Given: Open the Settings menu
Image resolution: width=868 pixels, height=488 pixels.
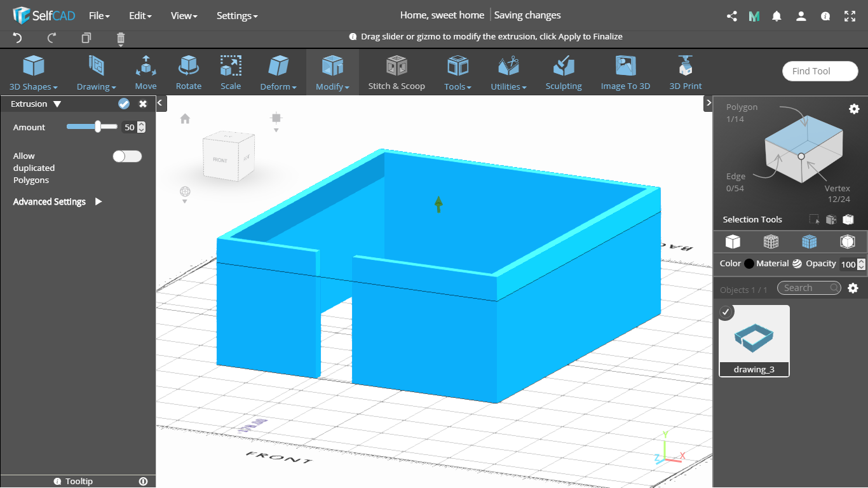Looking at the screenshot, I should [x=237, y=15].
